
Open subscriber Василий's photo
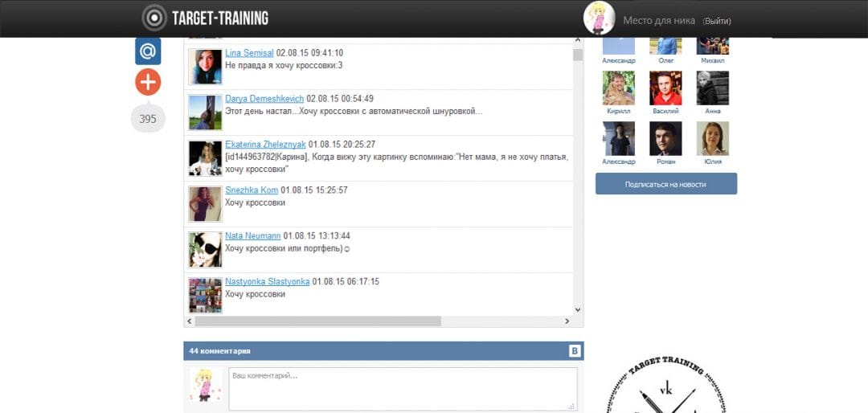(x=665, y=88)
